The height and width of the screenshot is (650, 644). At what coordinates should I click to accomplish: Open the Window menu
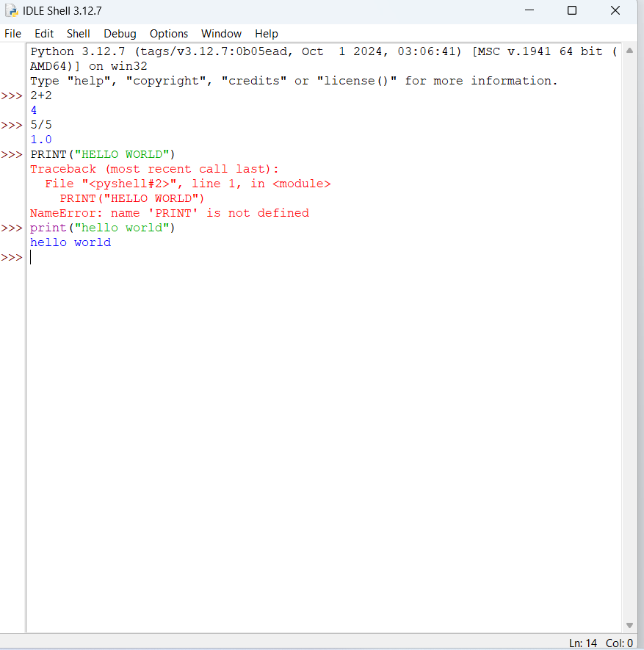(x=221, y=34)
